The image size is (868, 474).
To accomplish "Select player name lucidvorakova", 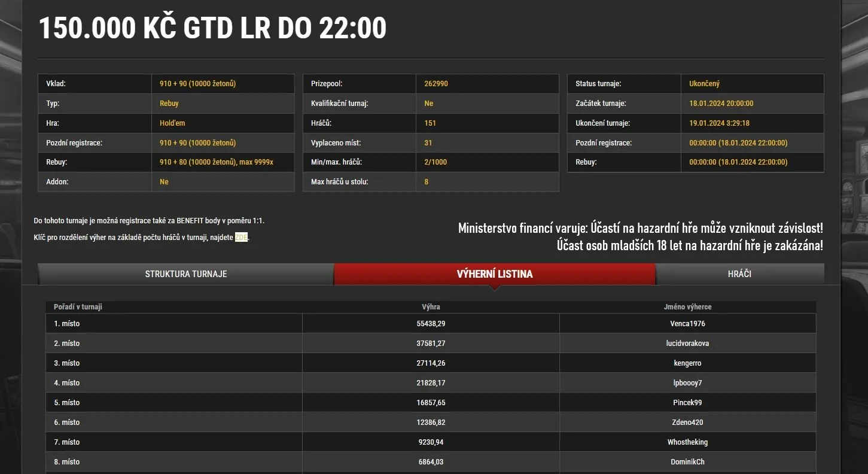I will click(687, 344).
